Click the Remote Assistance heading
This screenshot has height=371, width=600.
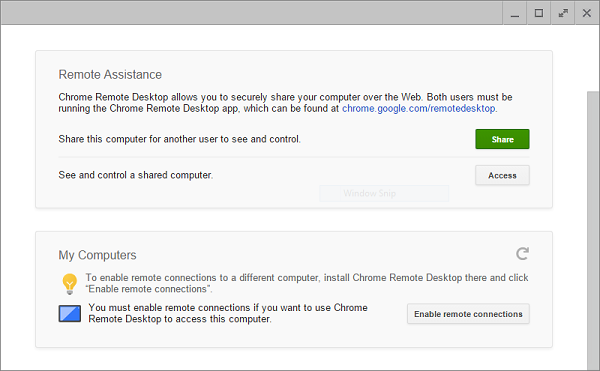[x=110, y=75]
